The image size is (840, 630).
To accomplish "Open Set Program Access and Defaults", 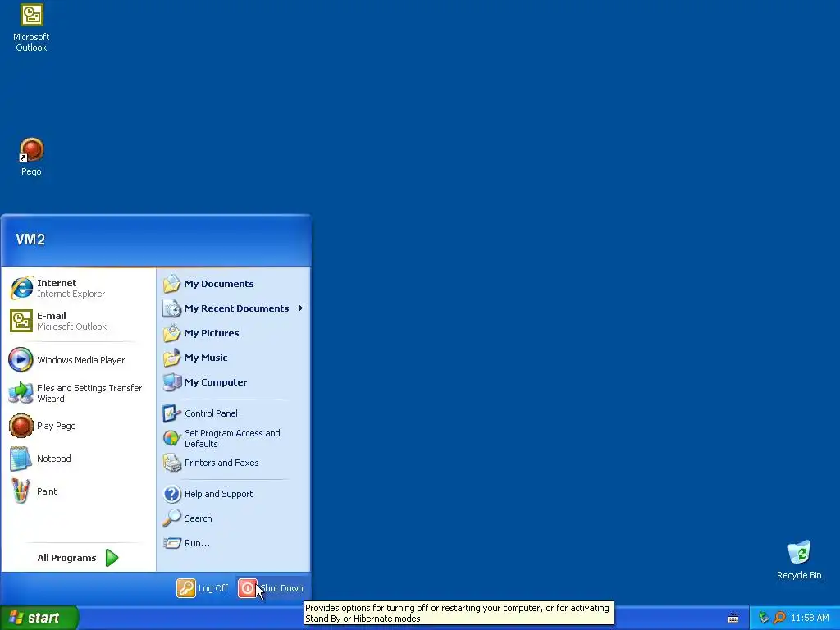I will click(234, 438).
